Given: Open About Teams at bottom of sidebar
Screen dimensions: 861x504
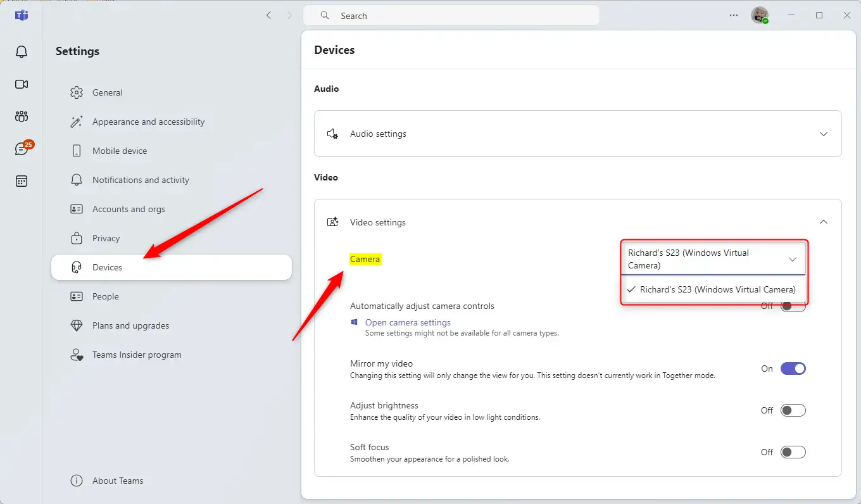Looking at the screenshot, I should coord(118,481).
